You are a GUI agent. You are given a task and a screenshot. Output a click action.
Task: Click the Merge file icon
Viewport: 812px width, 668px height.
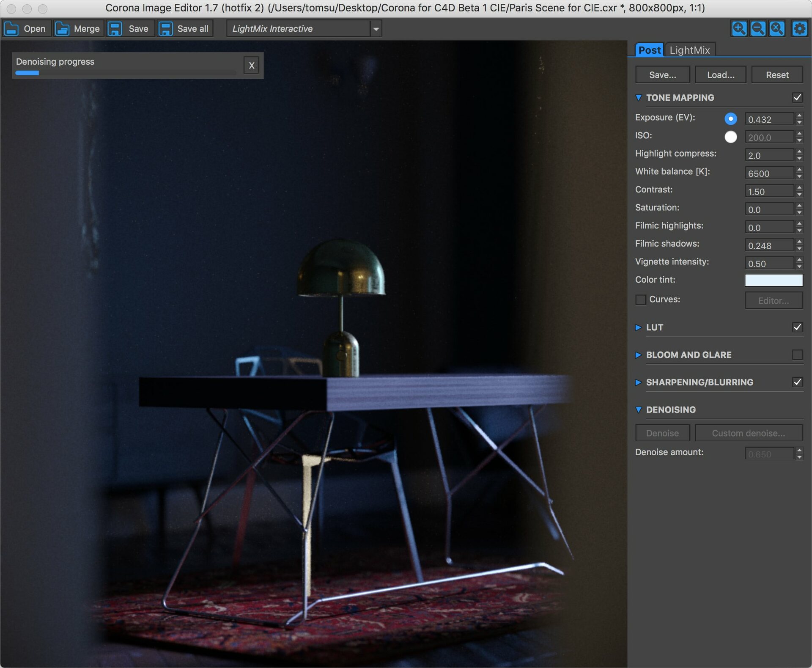click(x=62, y=29)
